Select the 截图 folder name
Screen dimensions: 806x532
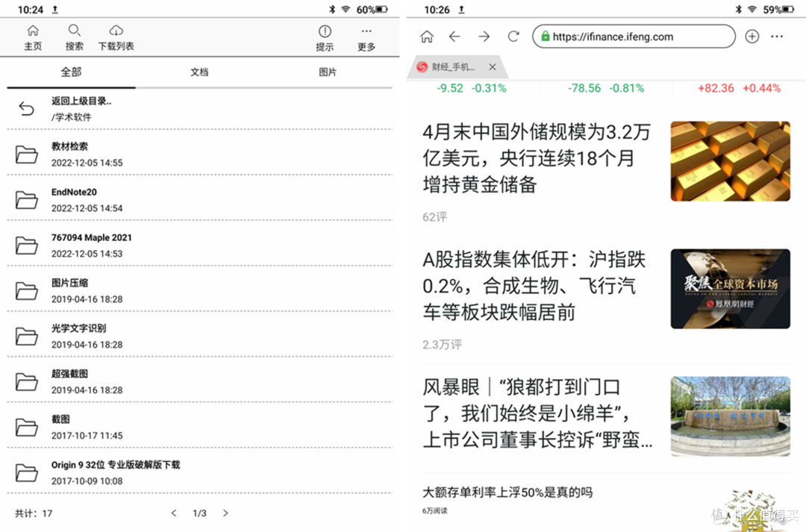click(60, 419)
